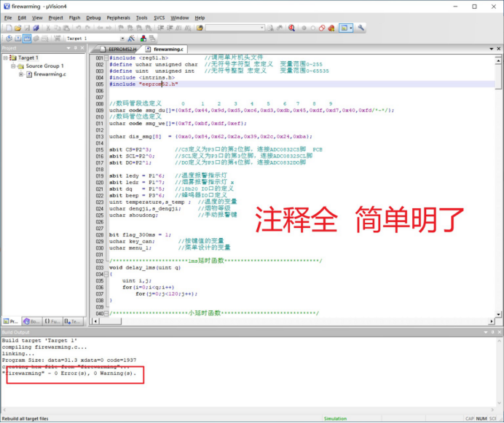Image resolution: width=504 pixels, height=423 pixels.
Task: Click Simulation status bar entry
Action: click(x=335, y=419)
